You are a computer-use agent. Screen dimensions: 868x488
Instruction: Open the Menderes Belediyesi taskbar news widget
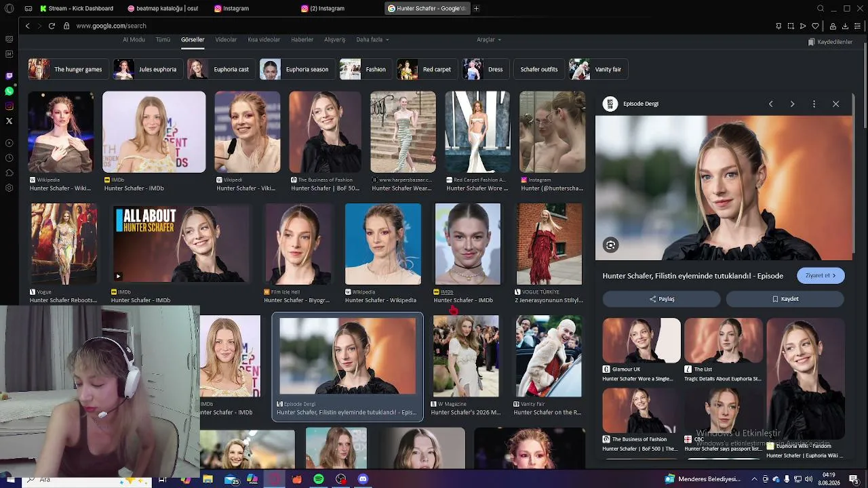[x=703, y=479]
